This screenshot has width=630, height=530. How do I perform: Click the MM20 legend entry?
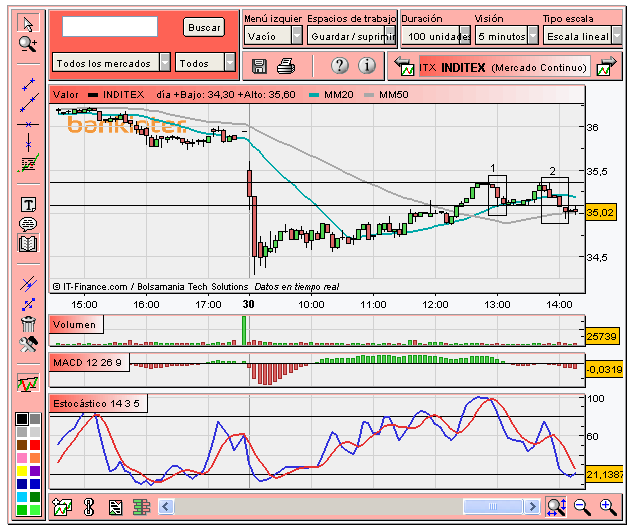click(x=332, y=95)
